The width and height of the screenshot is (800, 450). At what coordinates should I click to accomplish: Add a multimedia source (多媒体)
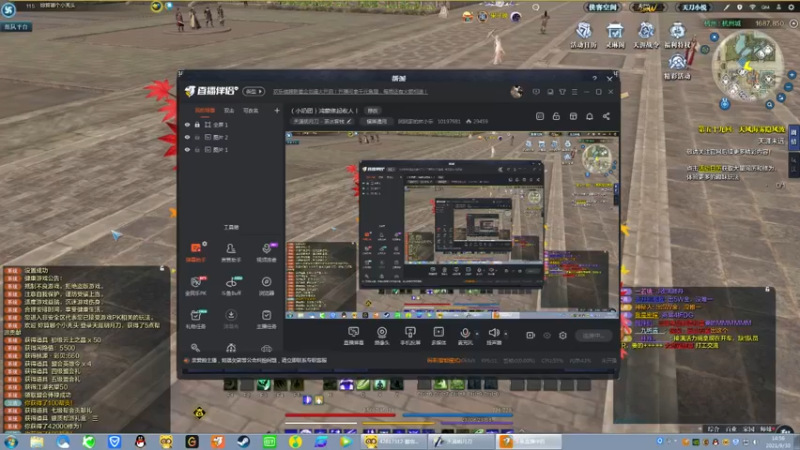coord(438,336)
